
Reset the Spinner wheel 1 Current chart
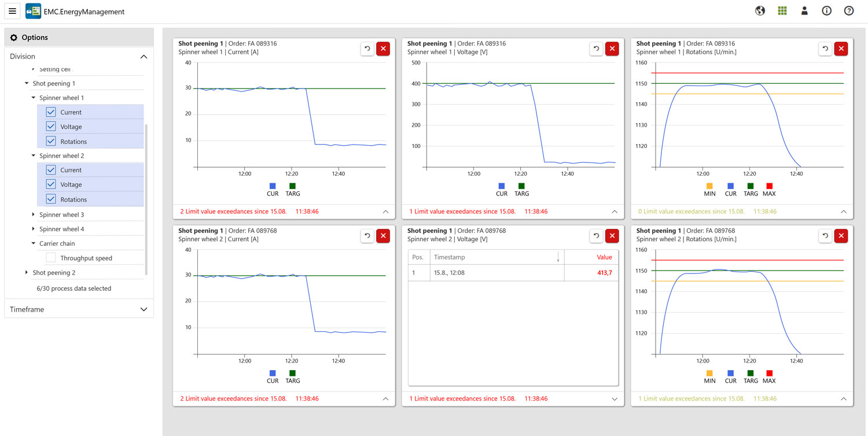[x=367, y=49]
